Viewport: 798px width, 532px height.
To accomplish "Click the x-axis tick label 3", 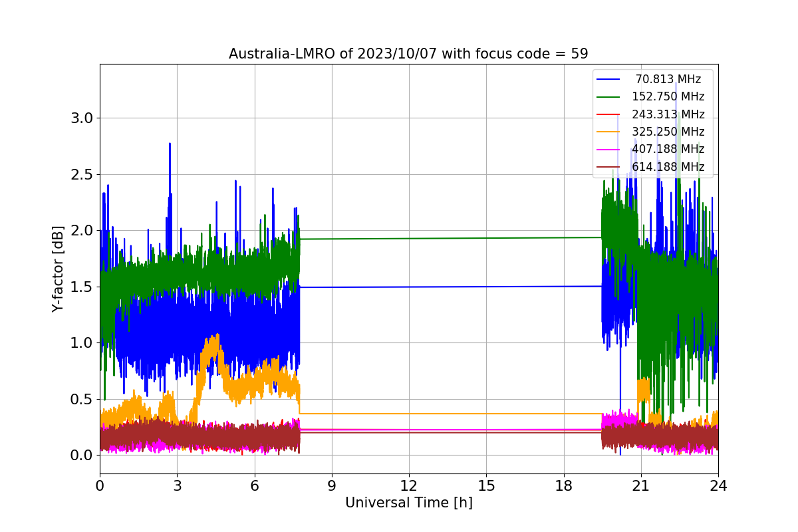I will (177, 486).
